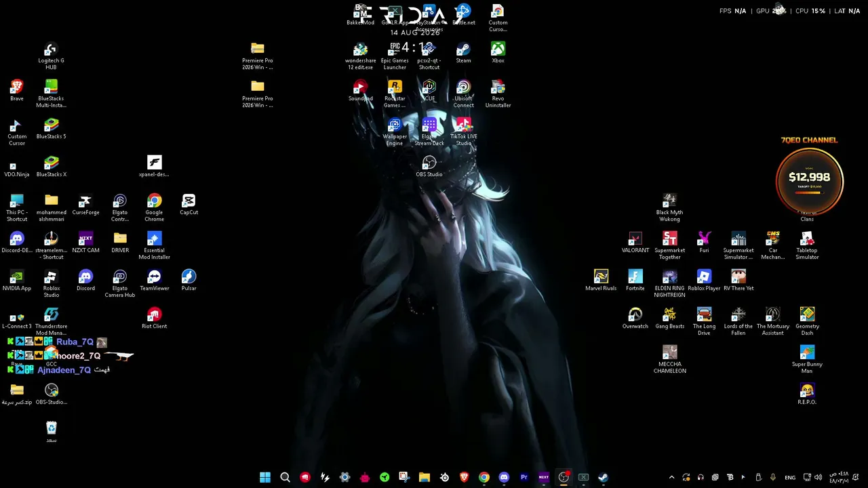Image resolution: width=868 pixels, height=488 pixels.
Task: Open the Fortnite shortcut
Action: pyautogui.click(x=635, y=281)
